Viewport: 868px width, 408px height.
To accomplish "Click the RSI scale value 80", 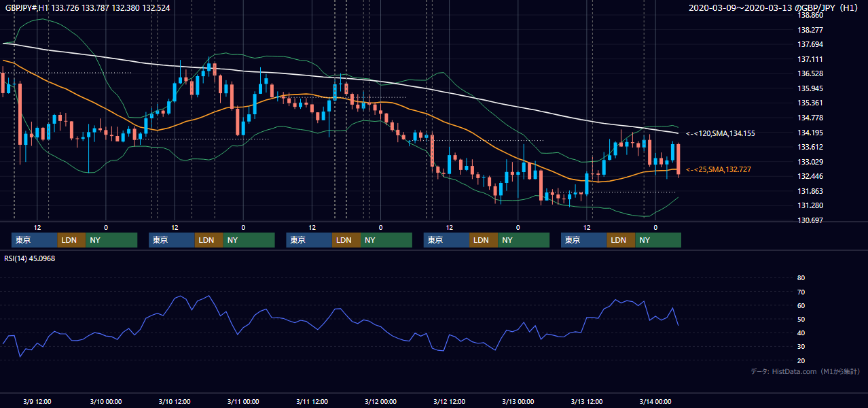I will point(801,278).
